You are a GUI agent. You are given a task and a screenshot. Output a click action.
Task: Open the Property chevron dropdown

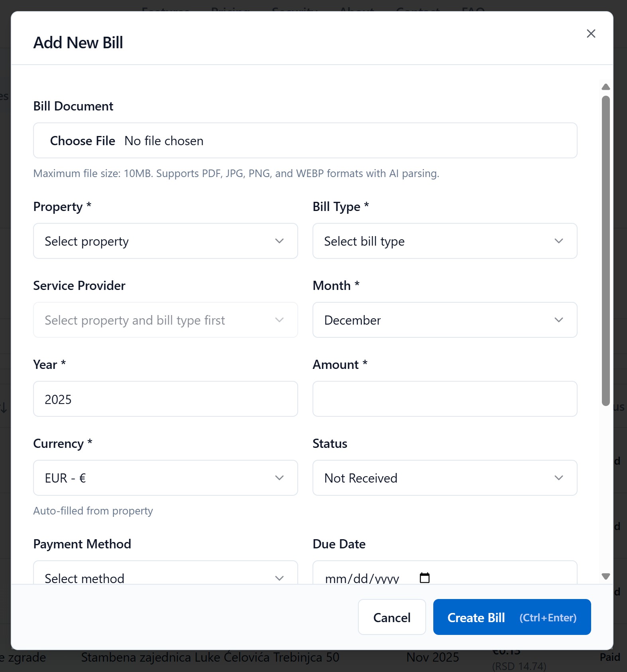pos(279,241)
